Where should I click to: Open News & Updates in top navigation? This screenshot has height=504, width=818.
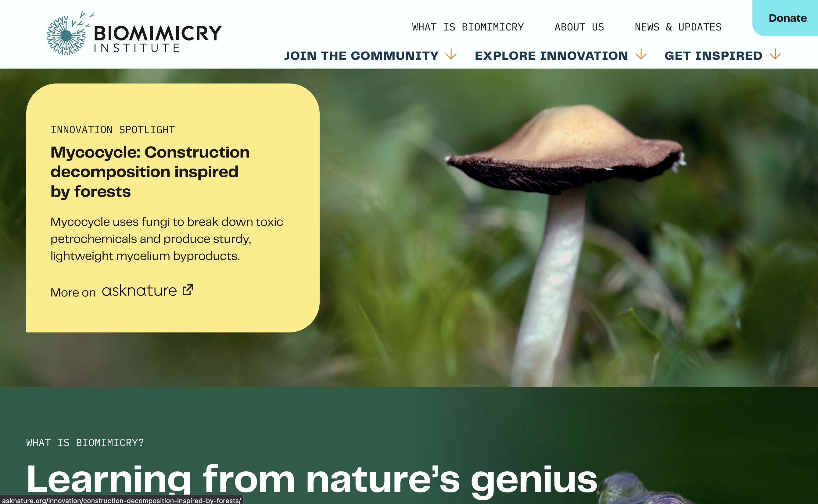coord(678,27)
